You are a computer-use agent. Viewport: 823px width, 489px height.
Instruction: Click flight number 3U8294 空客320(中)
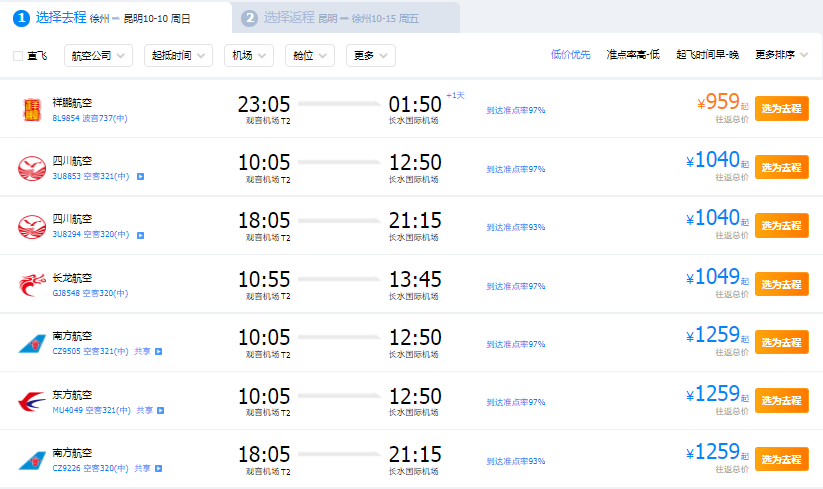click(91, 235)
